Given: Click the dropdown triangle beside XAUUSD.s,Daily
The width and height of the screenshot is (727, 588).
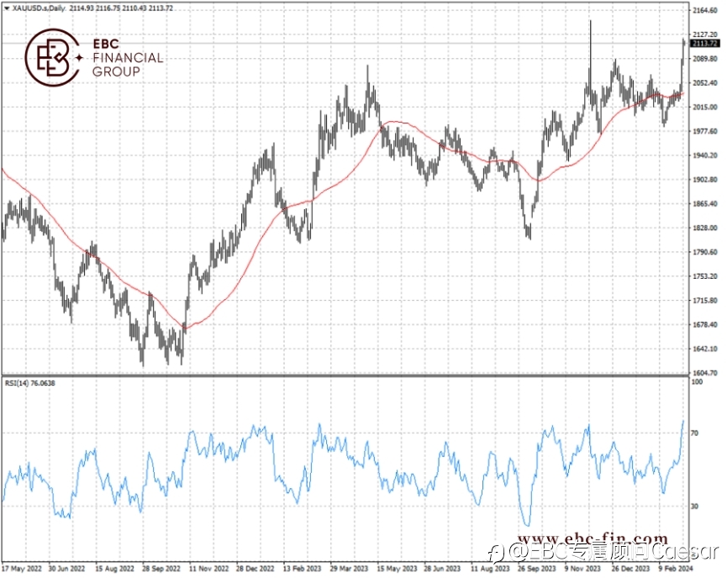Looking at the screenshot, I should 7,8.
